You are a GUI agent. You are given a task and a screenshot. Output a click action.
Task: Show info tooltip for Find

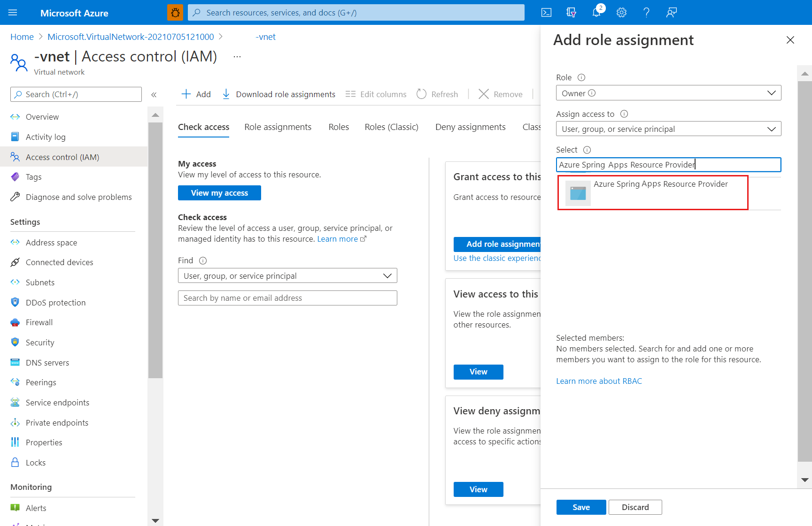point(203,261)
